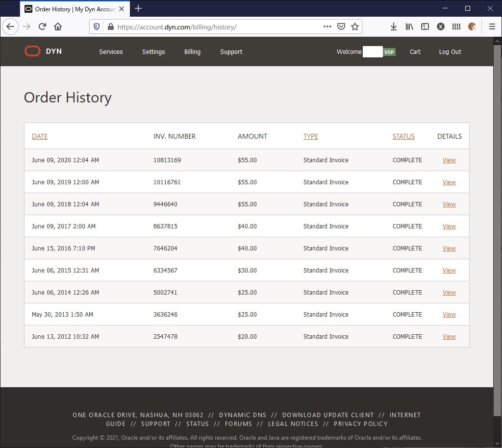Bookmark this page with the star icon
The width and height of the screenshot is (502, 448).
pyautogui.click(x=355, y=26)
